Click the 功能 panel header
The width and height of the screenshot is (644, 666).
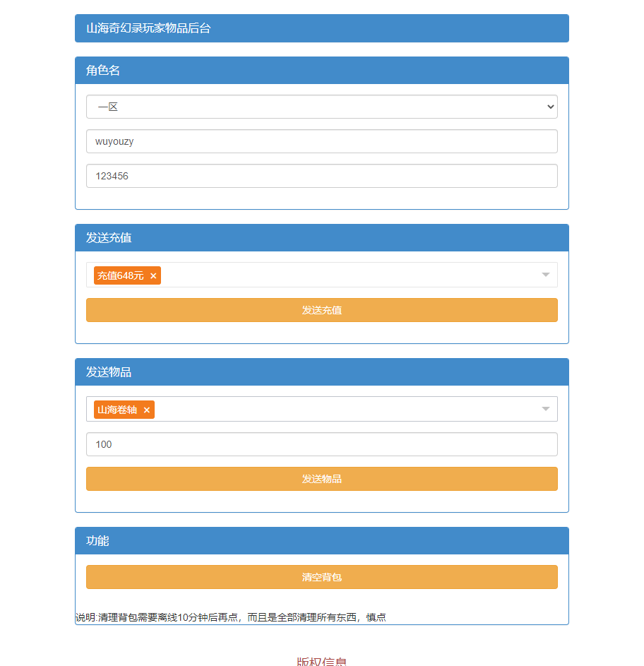click(321, 541)
